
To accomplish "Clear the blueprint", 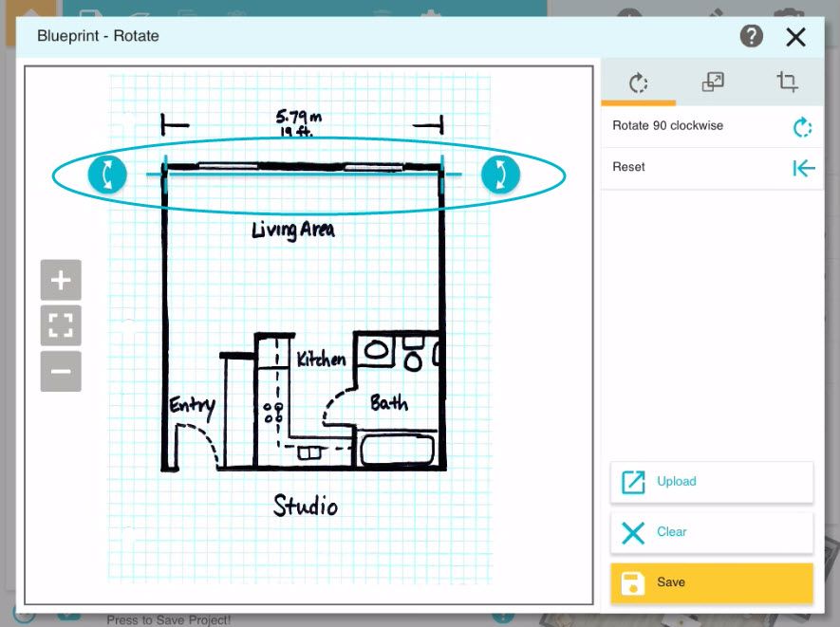I will tap(712, 533).
